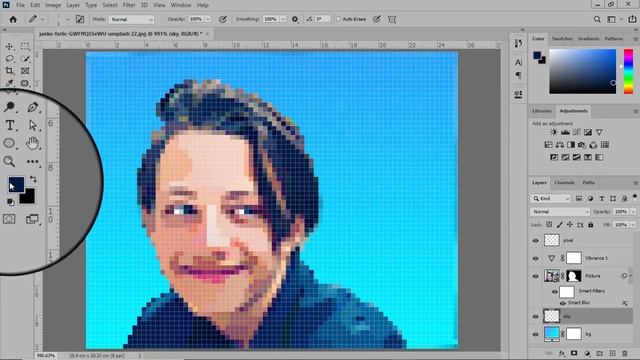The width and height of the screenshot is (640, 360).
Task: Change the screen mode
Action: (32, 219)
